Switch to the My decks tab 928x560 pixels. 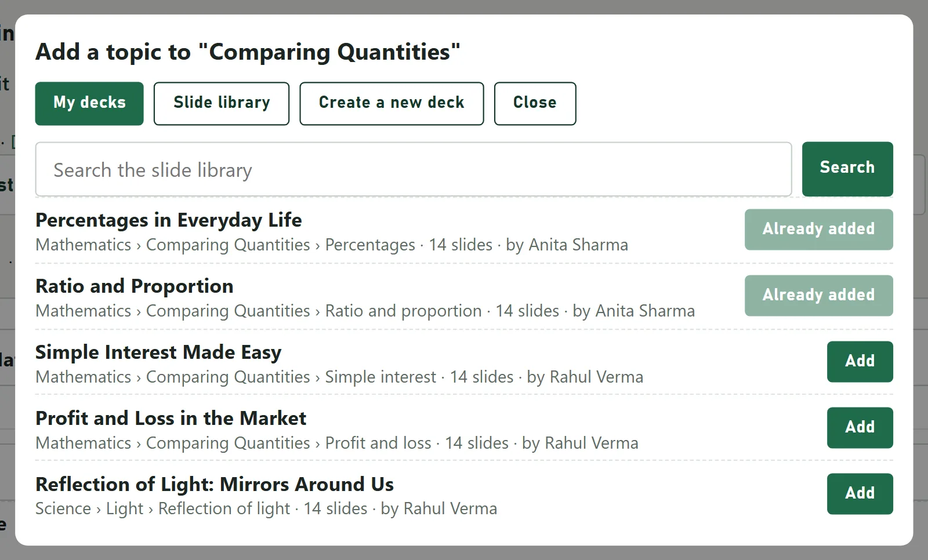click(89, 103)
